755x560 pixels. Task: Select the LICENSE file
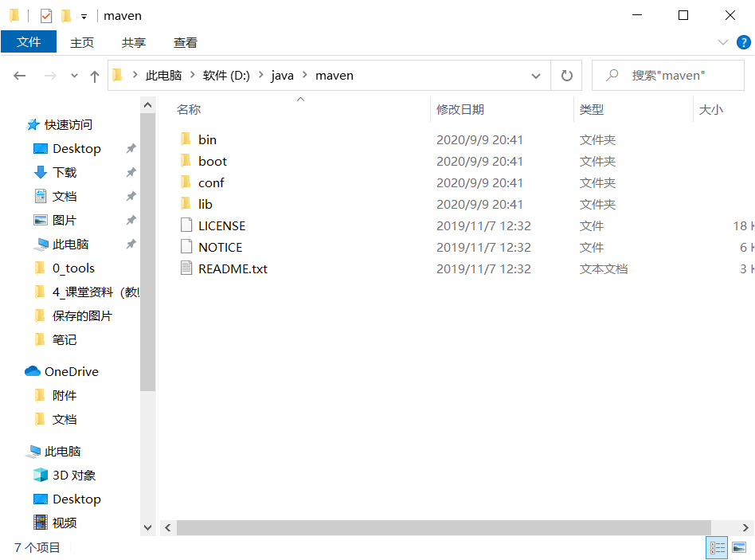pyautogui.click(x=222, y=225)
